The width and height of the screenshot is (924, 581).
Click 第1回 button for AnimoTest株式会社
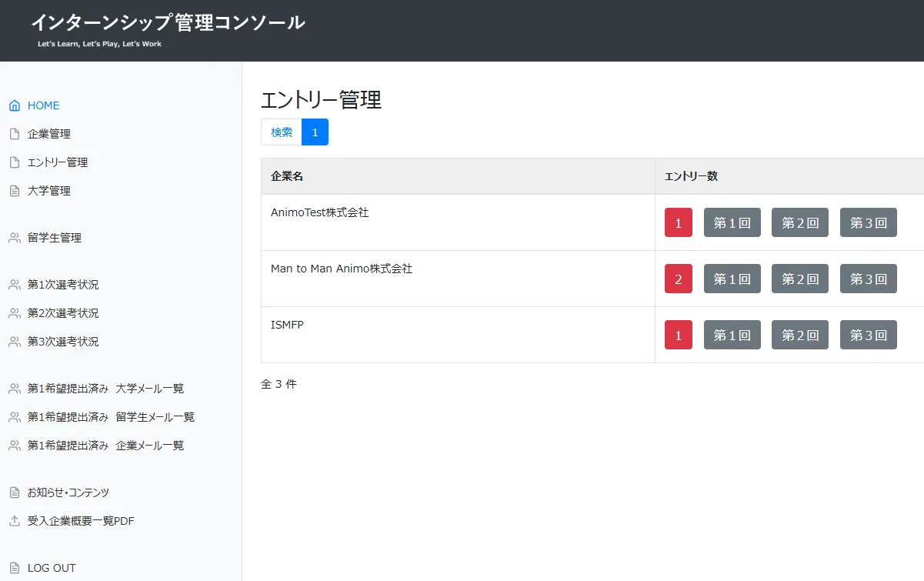tap(732, 223)
